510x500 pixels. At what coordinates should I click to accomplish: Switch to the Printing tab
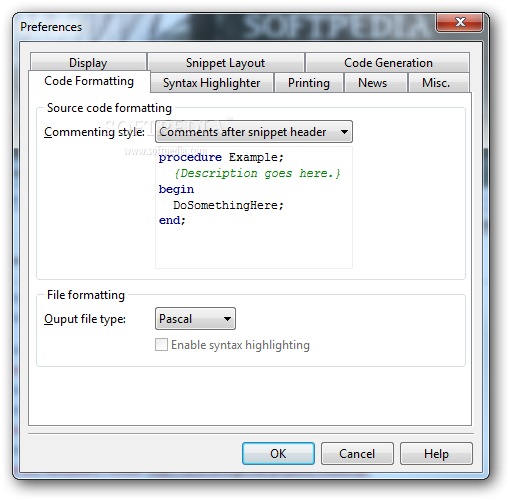(309, 83)
